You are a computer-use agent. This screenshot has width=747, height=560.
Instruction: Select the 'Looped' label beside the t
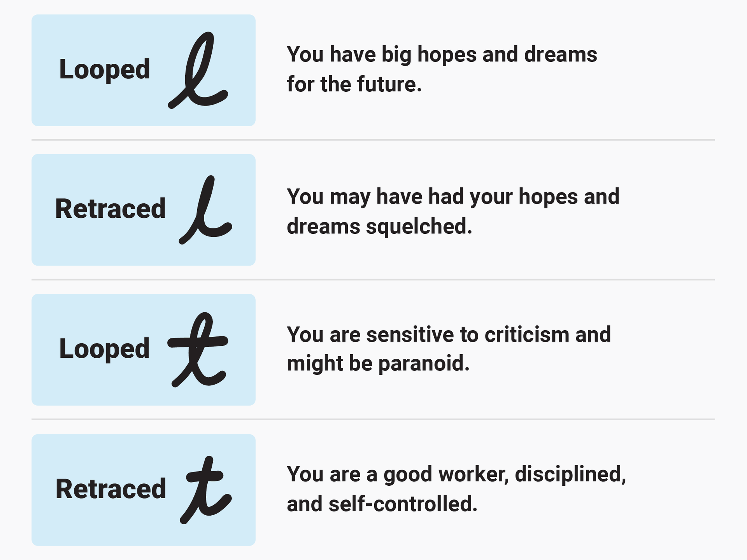(104, 349)
